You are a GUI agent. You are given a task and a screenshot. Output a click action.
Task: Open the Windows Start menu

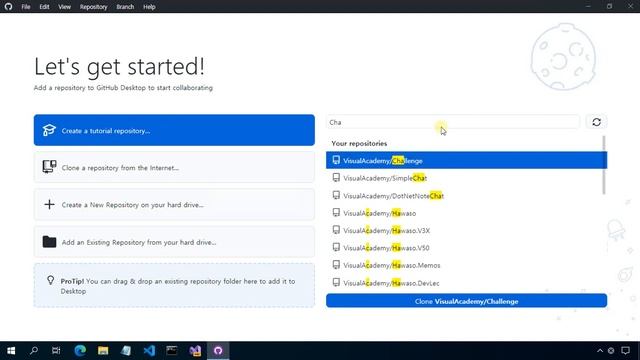tap(11, 351)
